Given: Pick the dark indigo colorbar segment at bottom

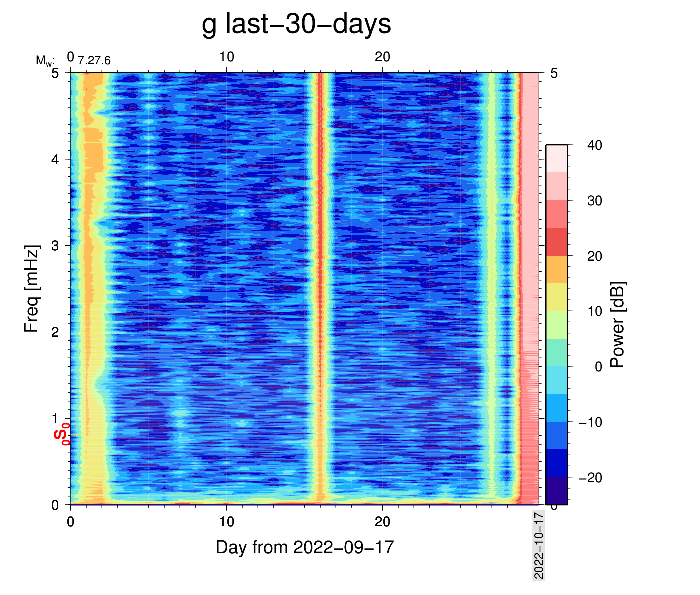Looking at the screenshot, I should 556,491.
